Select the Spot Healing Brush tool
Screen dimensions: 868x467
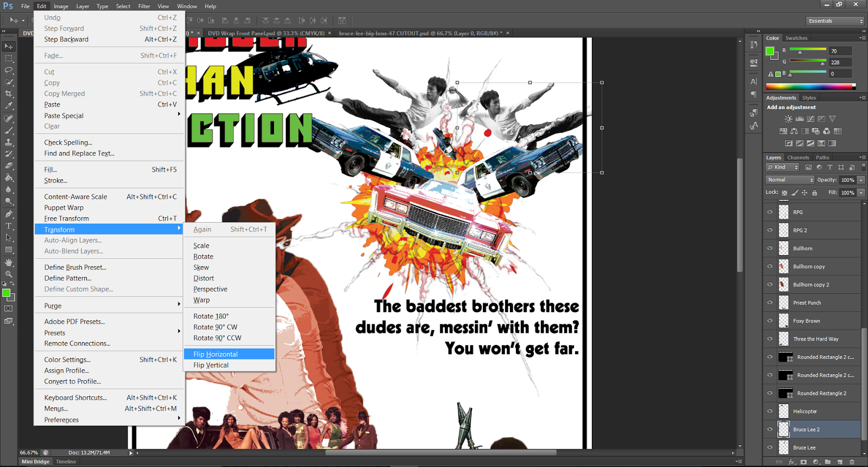click(x=9, y=118)
